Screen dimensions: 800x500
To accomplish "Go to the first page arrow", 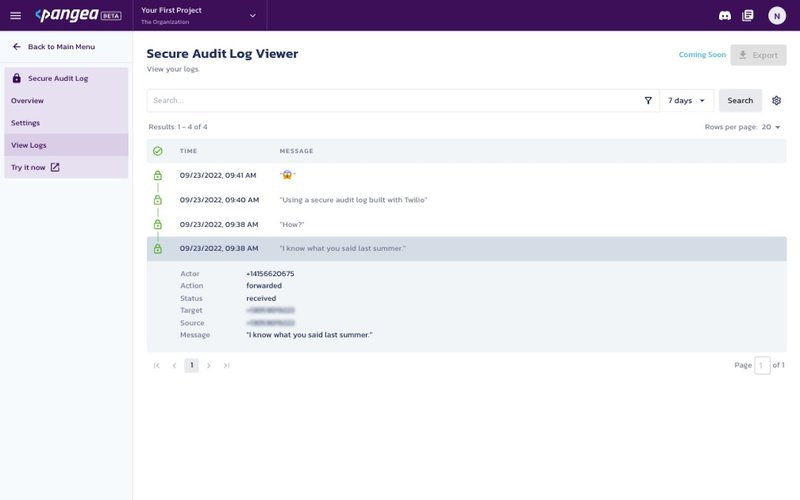I will [157, 366].
